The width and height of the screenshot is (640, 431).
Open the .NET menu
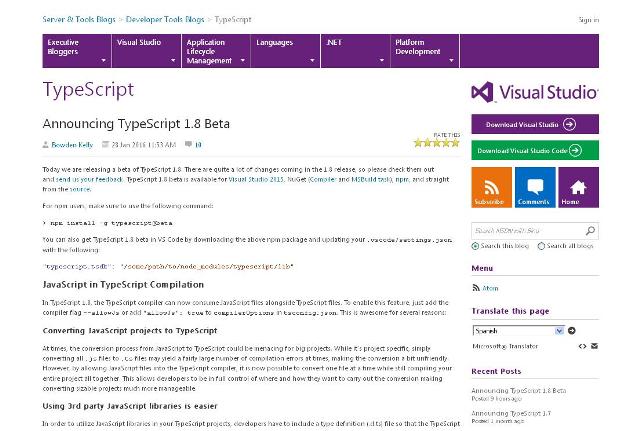point(356,51)
